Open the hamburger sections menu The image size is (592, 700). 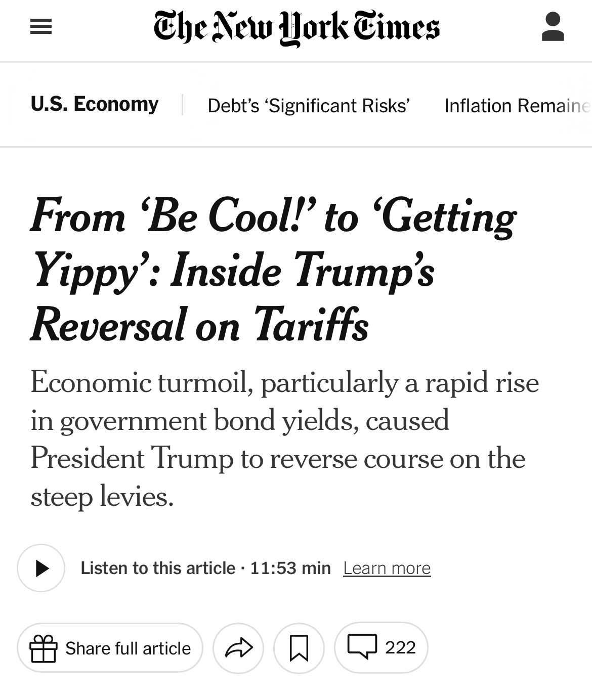click(41, 27)
